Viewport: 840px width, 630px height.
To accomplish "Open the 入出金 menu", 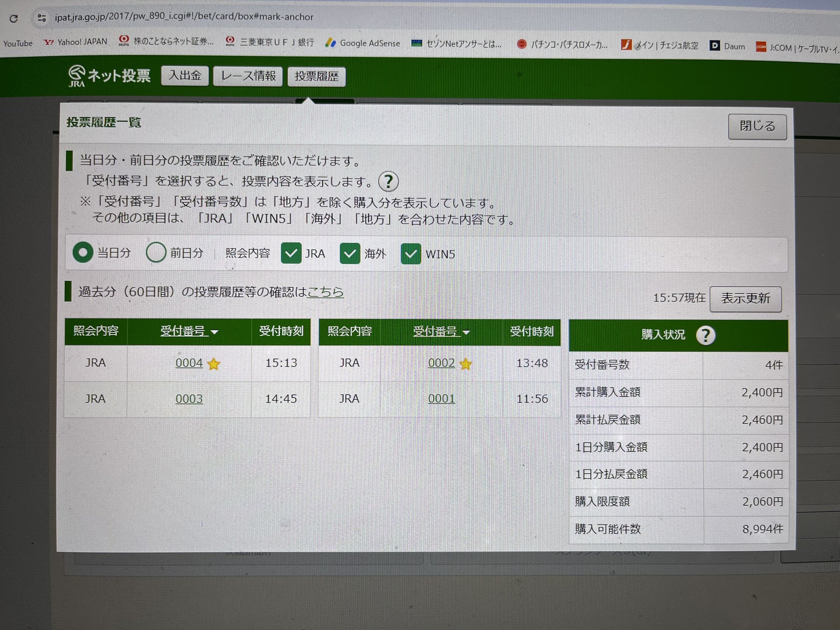I will click(x=185, y=76).
